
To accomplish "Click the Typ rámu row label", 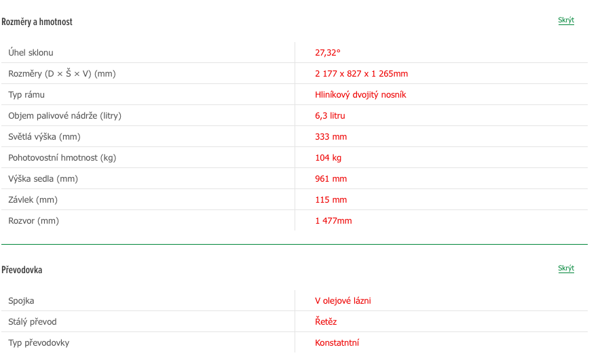I will click(26, 95).
